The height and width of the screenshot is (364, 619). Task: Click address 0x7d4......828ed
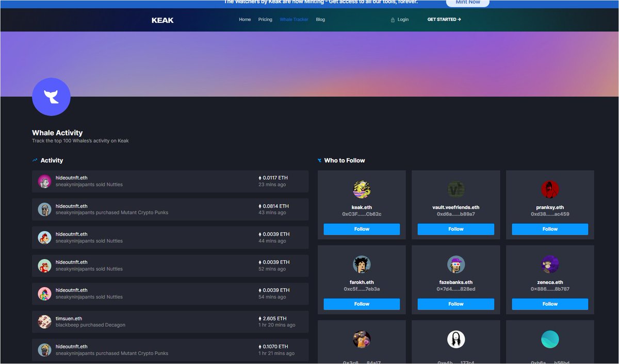[x=456, y=289]
